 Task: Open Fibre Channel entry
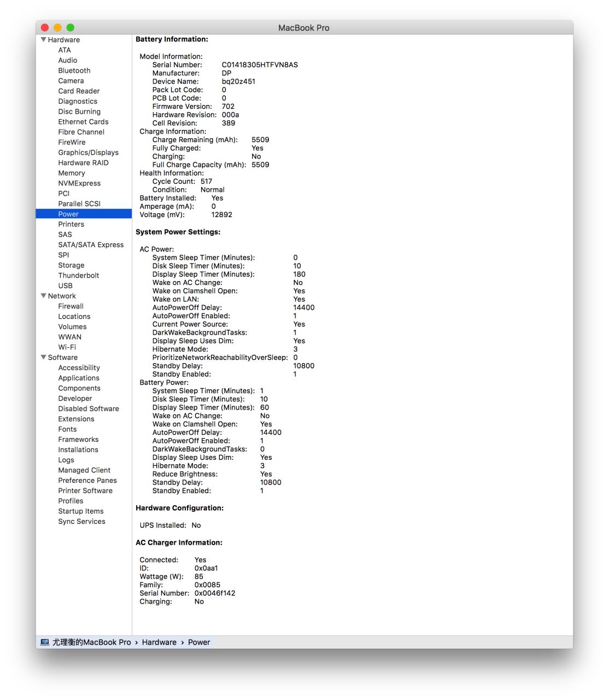pyautogui.click(x=81, y=132)
